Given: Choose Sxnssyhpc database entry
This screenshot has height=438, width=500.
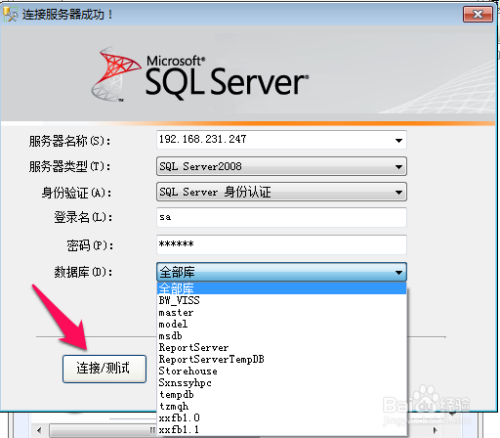Looking at the screenshot, I should click(x=282, y=383).
